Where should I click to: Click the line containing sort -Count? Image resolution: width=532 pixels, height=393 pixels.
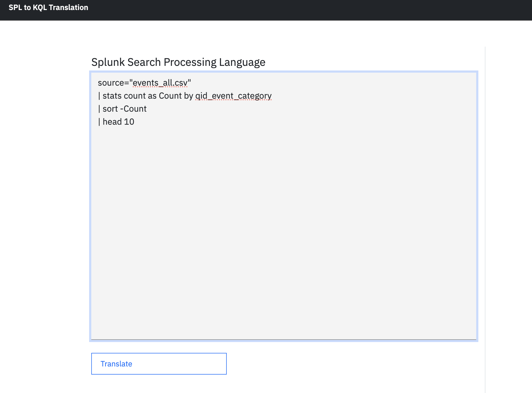(x=122, y=108)
